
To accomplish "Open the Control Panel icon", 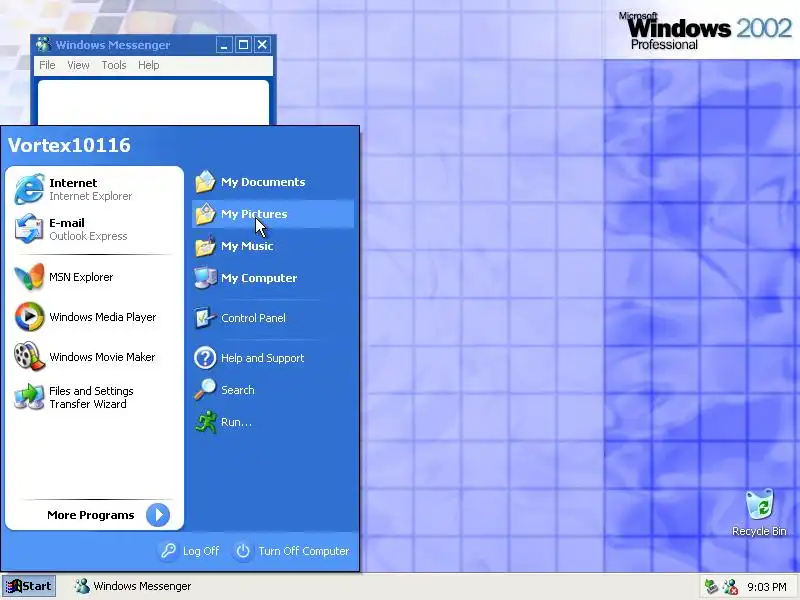I will click(x=205, y=318).
